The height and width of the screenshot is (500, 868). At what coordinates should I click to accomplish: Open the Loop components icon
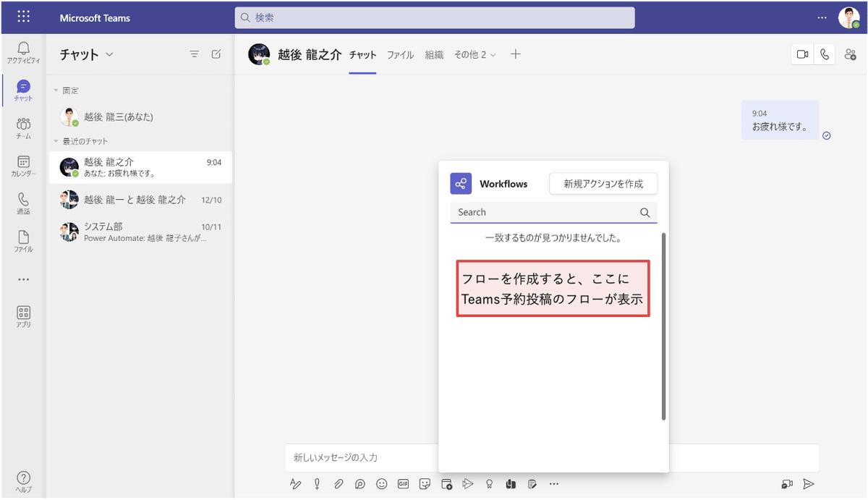359,484
